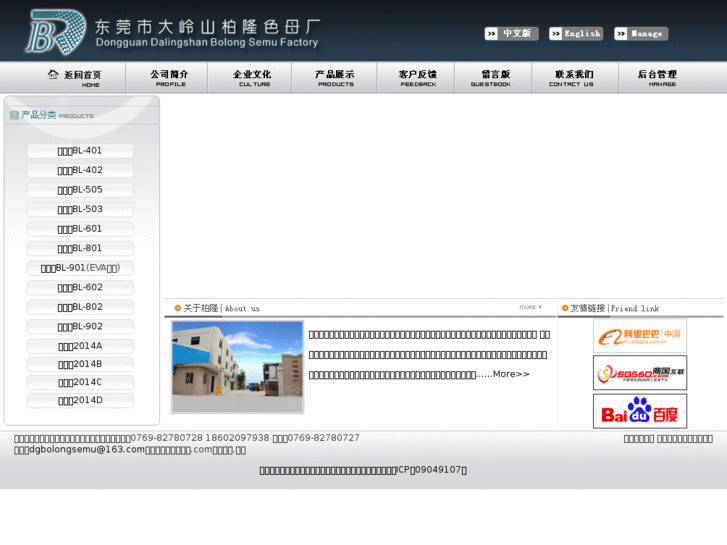Click the 关于柏隆 | About us heading
Image resolution: width=727 pixels, height=545 pixels.
[x=221, y=308]
